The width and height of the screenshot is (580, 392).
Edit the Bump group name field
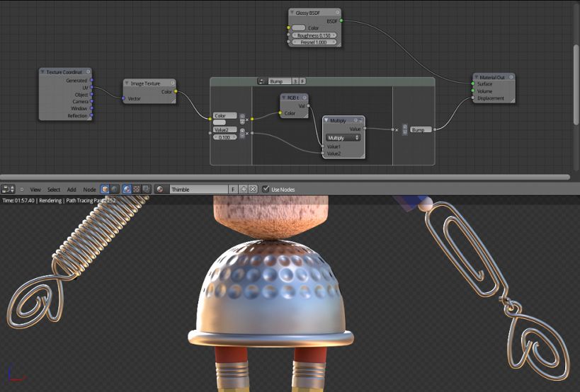[280, 81]
